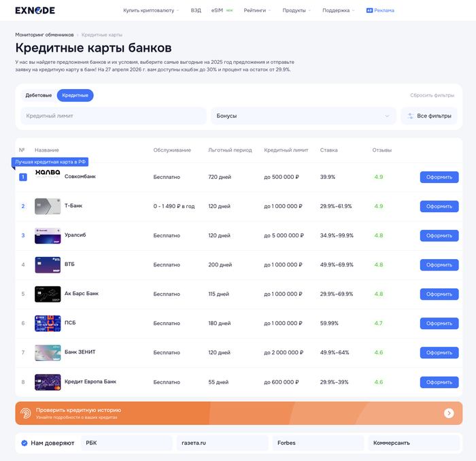The width and height of the screenshot is (476, 461).
Task: Click the EXNODE logo
Action: coord(35,10)
